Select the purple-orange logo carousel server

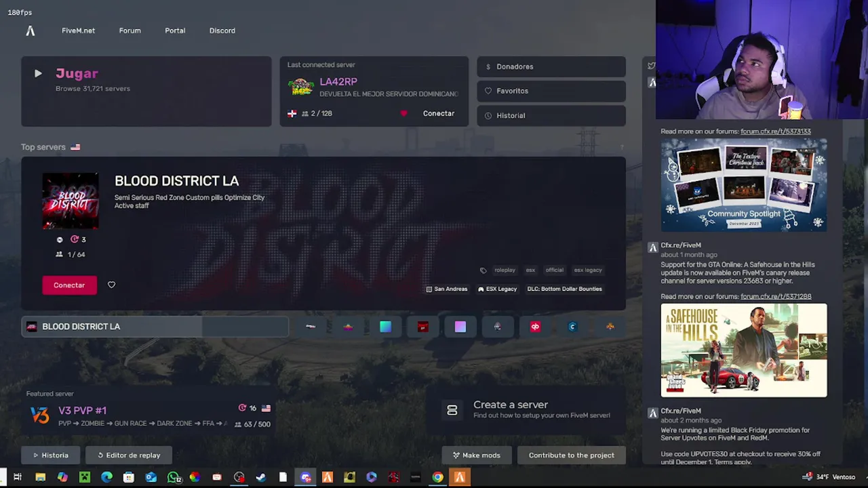click(x=348, y=327)
